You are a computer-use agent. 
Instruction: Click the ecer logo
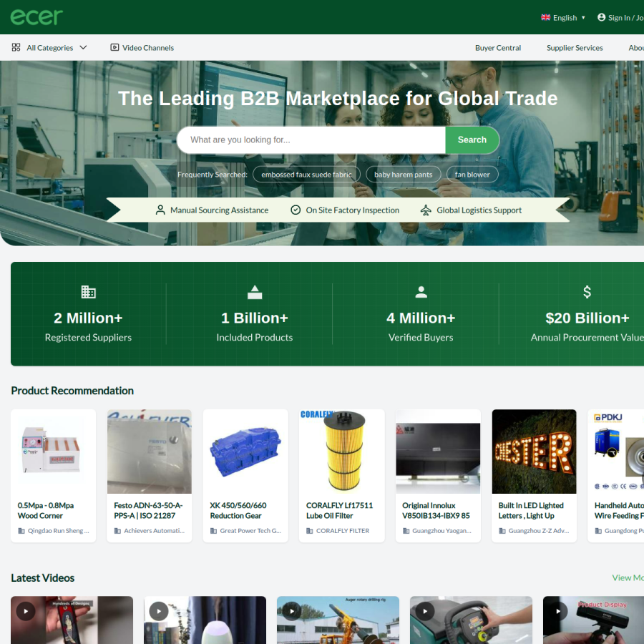[36, 17]
